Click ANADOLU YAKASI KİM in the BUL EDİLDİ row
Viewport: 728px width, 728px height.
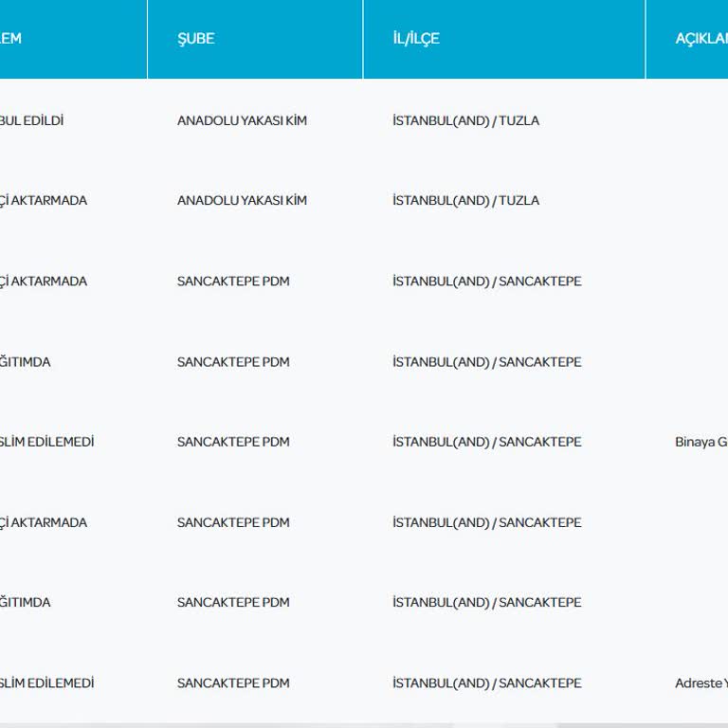tap(242, 120)
